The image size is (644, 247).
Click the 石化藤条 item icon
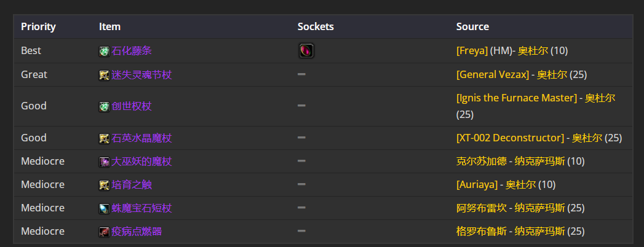(105, 51)
